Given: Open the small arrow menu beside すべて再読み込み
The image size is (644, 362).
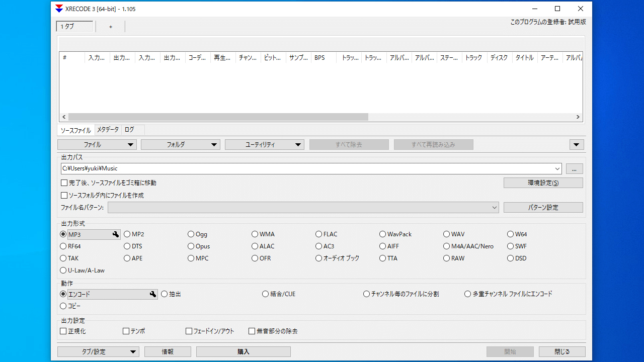Looking at the screenshot, I should [x=577, y=145].
